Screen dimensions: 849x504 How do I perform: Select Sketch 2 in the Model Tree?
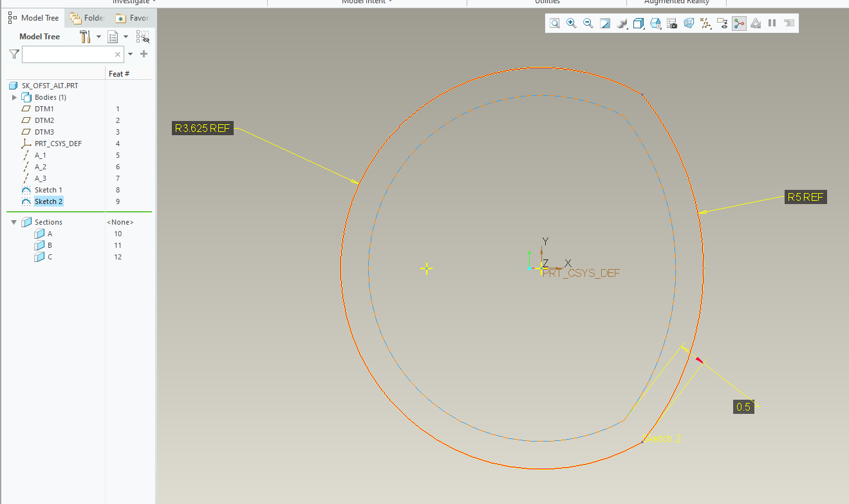click(48, 201)
